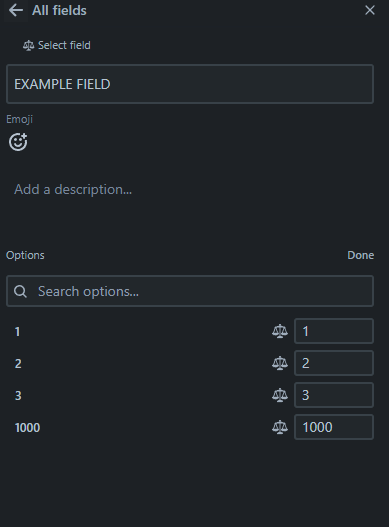The width and height of the screenshot is (389, 527).
Task: Click the Search options box
Action: coord(190,291)
